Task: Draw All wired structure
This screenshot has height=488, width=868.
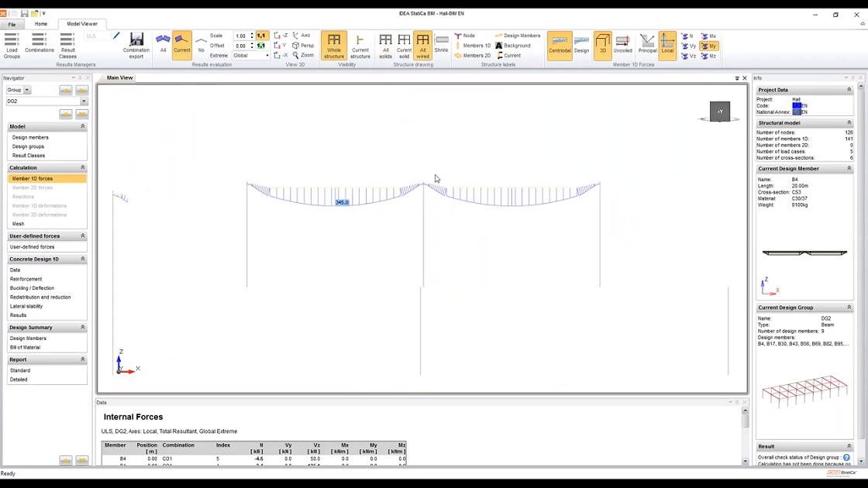Action: click(422, 46)
